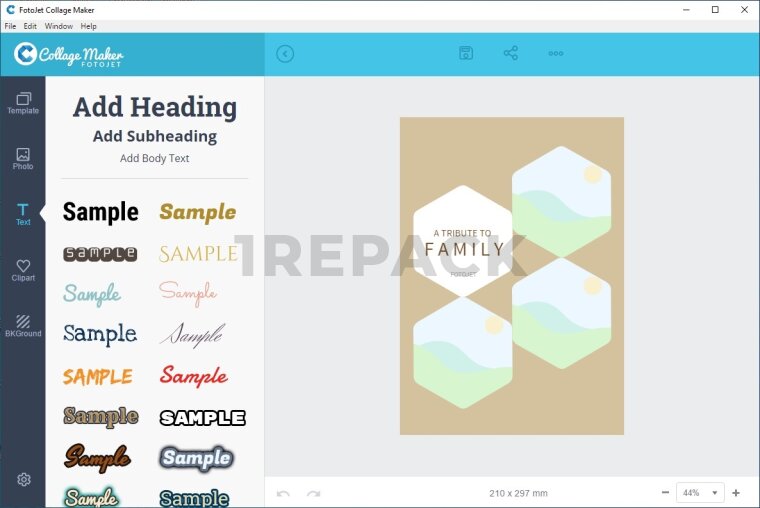Viewport: 760px width, 508px height.
Task: Click Add Heading text option
Action: pos(155,107)
